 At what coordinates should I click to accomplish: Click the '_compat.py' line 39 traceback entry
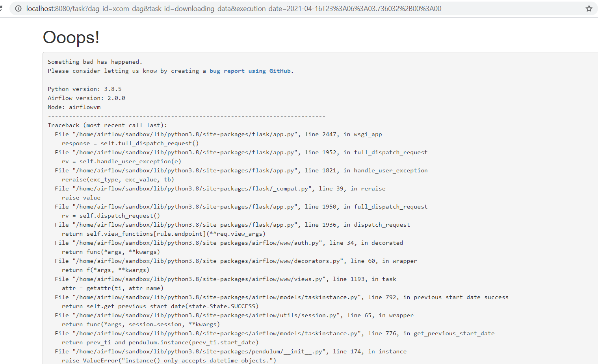tap(220, 188)
